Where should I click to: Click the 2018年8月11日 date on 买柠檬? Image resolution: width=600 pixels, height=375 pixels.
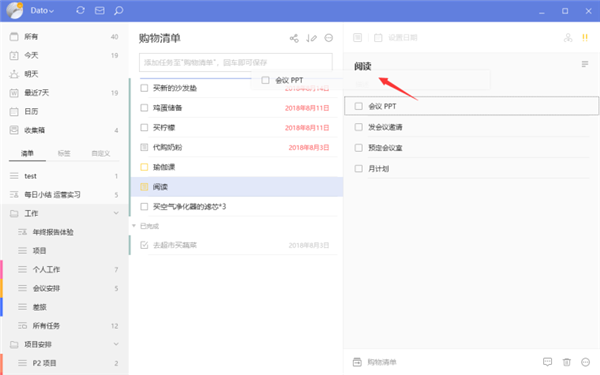coord(307,128)
